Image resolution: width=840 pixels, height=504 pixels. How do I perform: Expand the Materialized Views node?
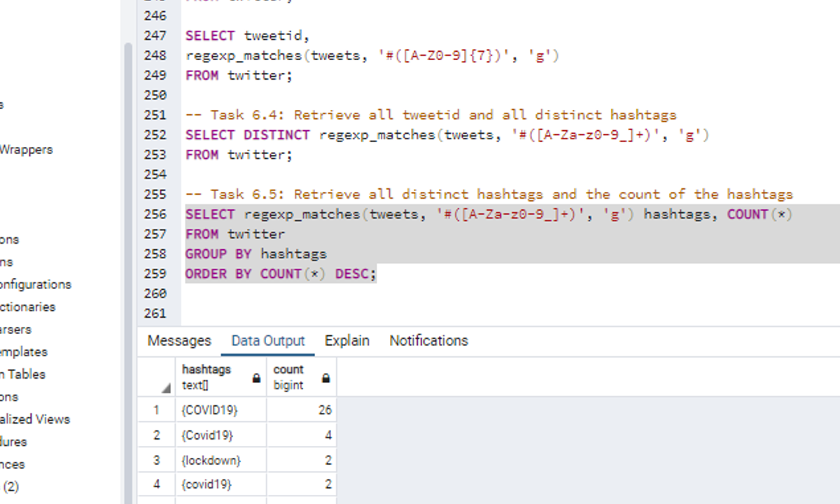[x=35, y=419]
